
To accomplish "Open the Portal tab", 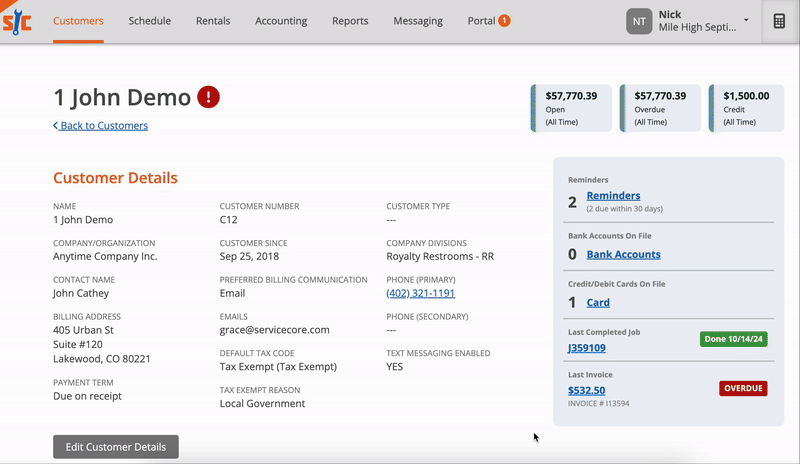I will pyautogui.click(x=481, y=21).
